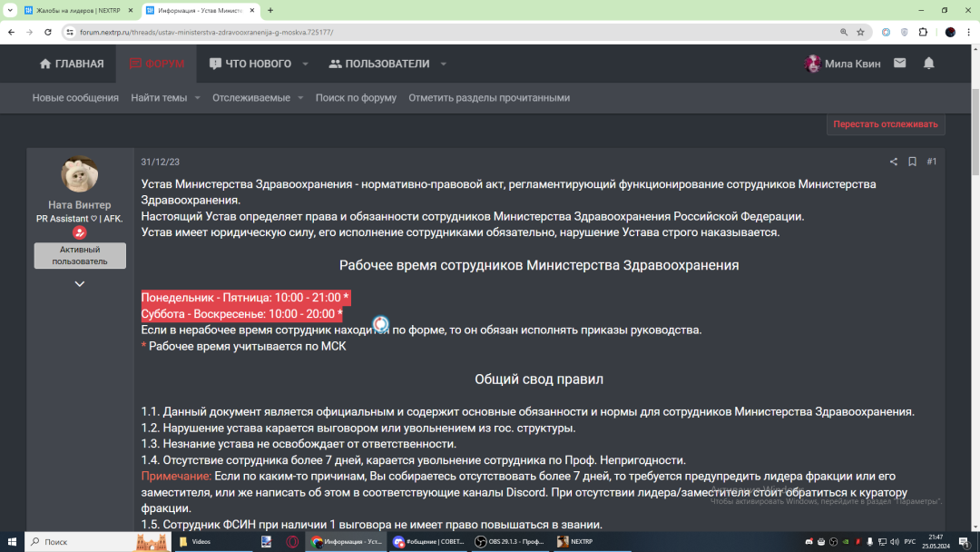This screenshot has height=552, width=980.
Task: Bookmark this page with the star icon
Action: click(860, 32)
